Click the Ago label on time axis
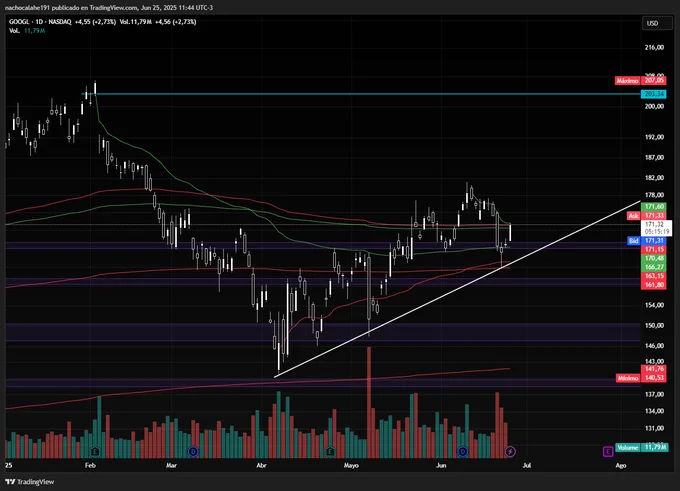Screen dimensions: 680x491 pos(621,465)
